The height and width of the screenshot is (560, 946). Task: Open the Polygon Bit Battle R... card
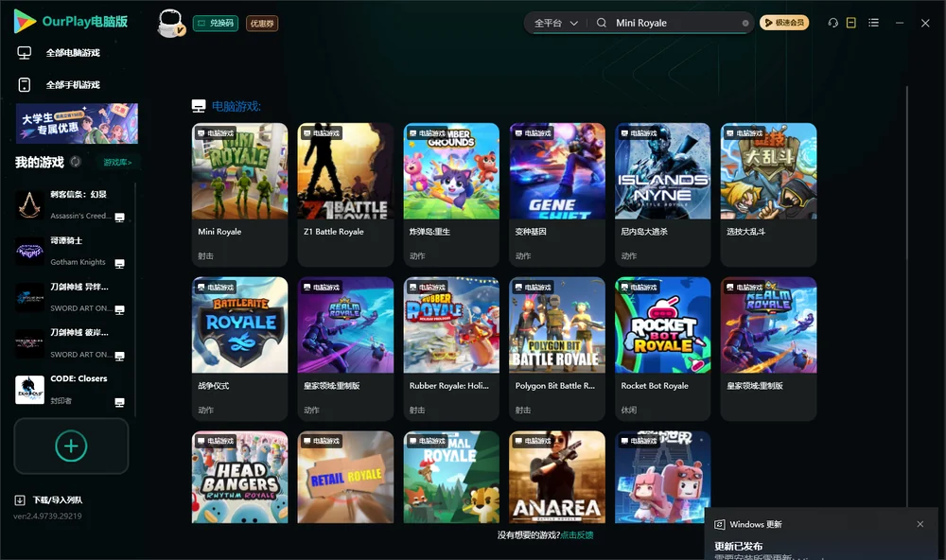pos(557,348)
